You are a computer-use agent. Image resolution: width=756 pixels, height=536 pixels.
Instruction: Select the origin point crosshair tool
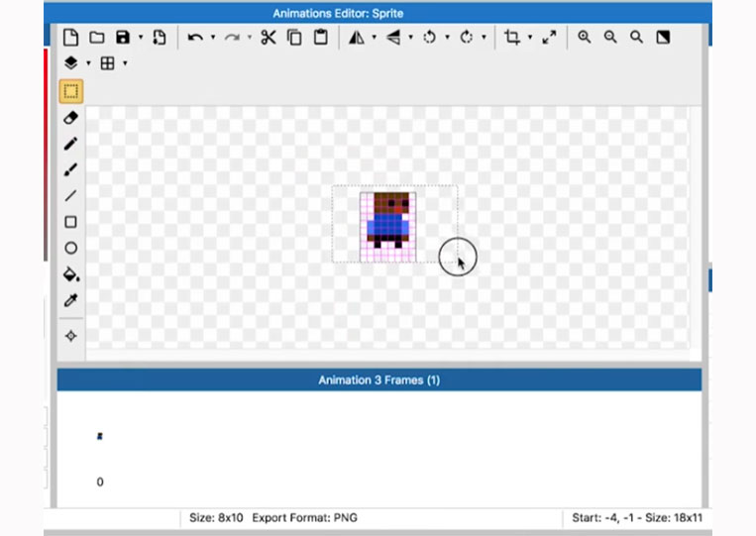[71, 336]
